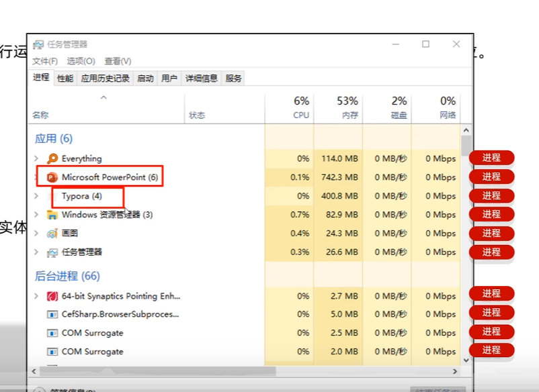This screenshot has width=539, height=392.
Task: Minimize the 任务管理器 window
Action: (396, 44)
